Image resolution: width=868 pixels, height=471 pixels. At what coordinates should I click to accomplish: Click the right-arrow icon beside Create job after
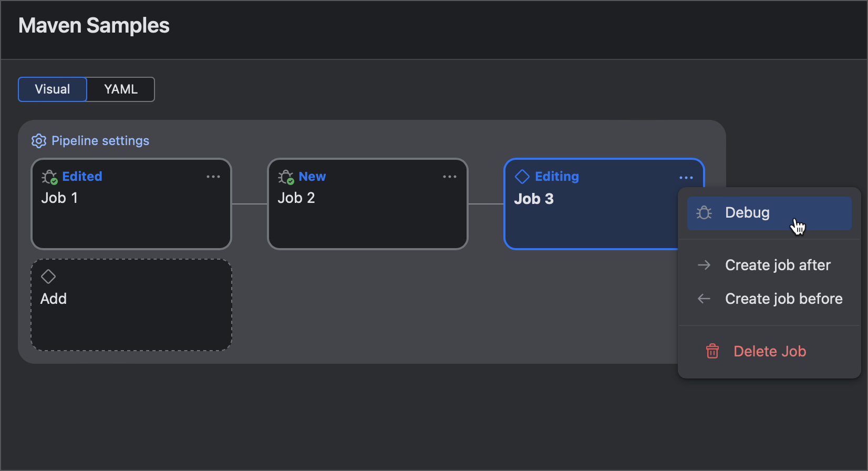704,265
